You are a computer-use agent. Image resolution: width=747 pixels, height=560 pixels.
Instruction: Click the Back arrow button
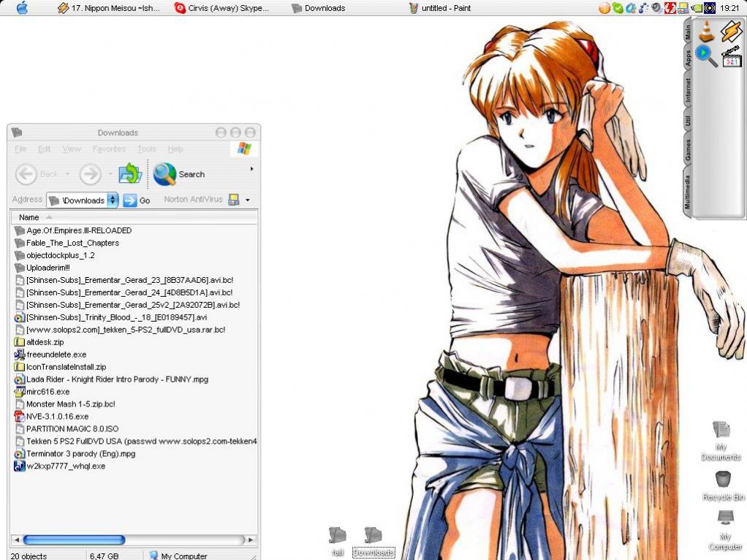click(26, 174)
